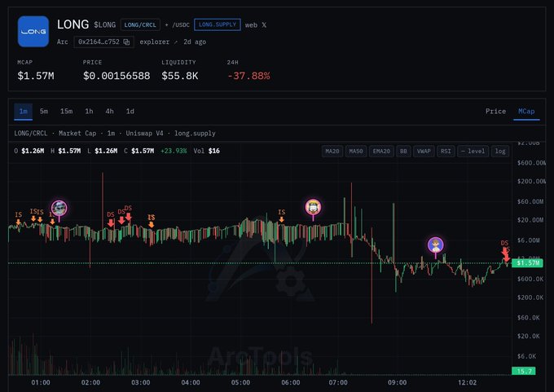The image size is (554, 392).
Task: Switch to the 1m timeframe tab
Action: click(x=24, y=112)
